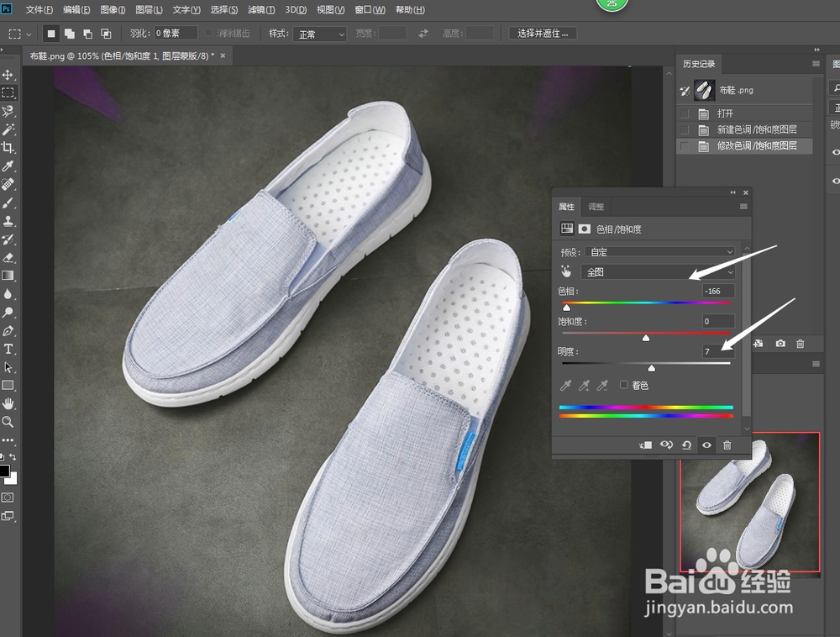View the previous state of adjustment

click(666, 445)
